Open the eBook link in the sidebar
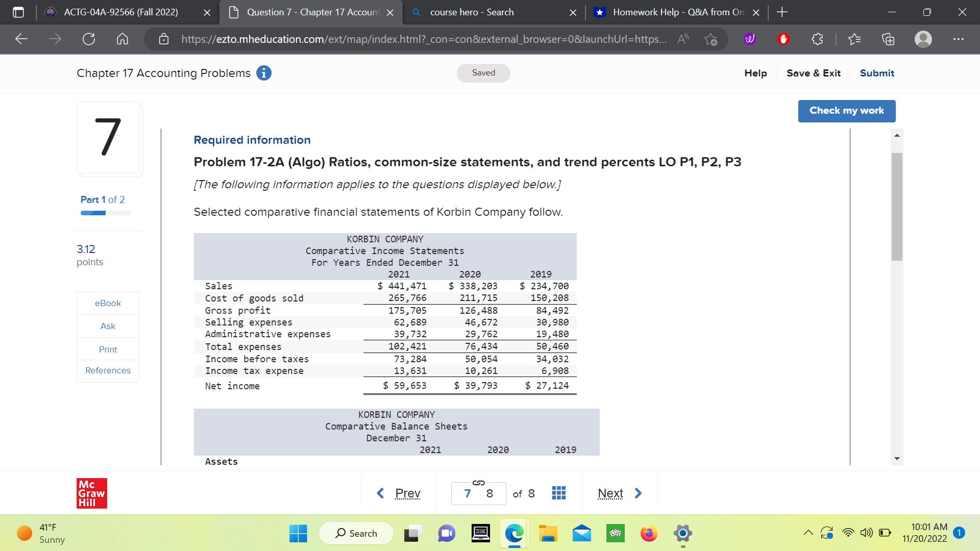This screenshot has height=551, width=980. (x=107, y=303)
